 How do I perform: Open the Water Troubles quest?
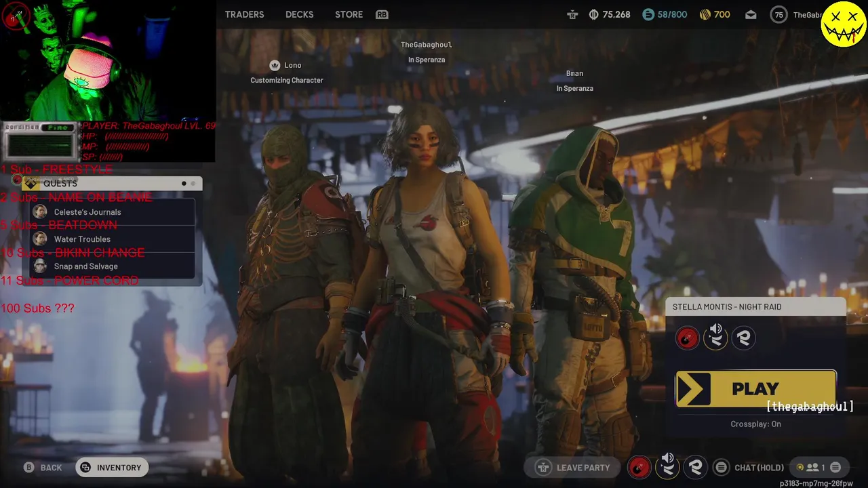pyautogui.click(x=113, y=239)
